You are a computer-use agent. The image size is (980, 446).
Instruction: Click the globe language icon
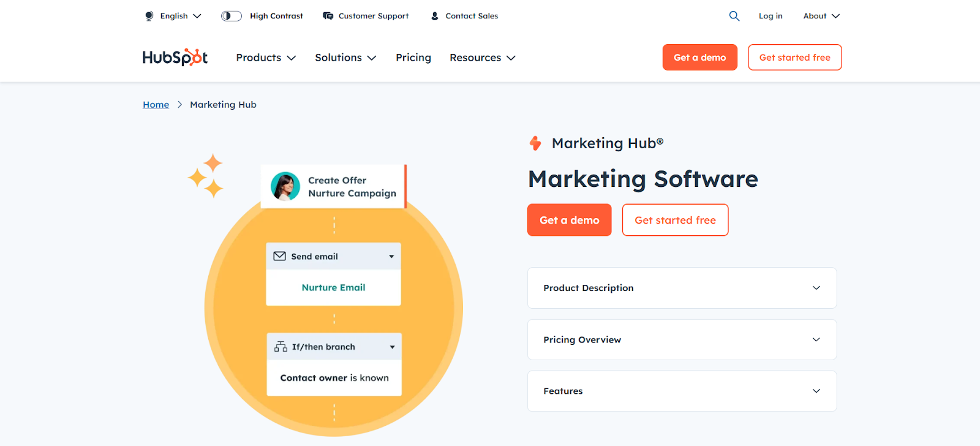pyautogui.click(x=149, y=16)
